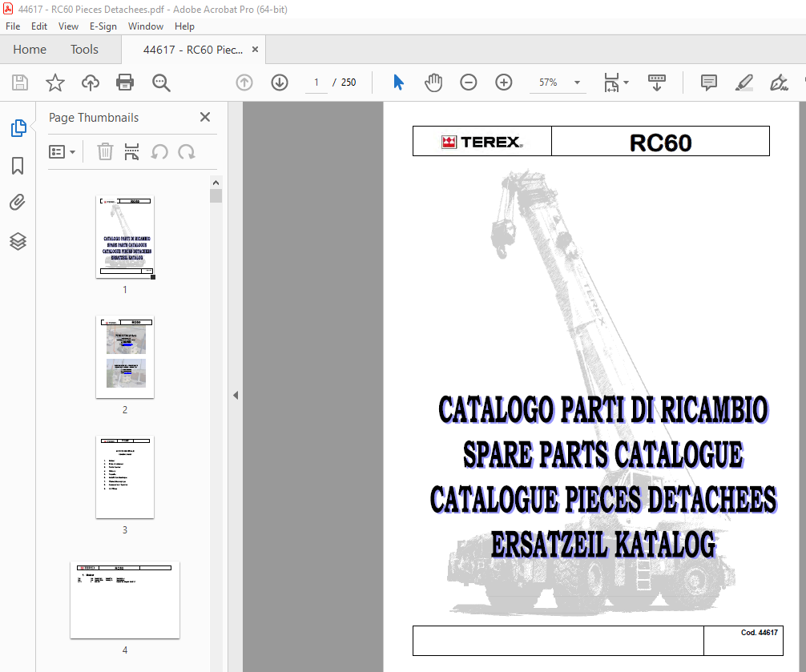Select page 4 thumbnail
This screenshot has width=806, height=672.
(x=125, y=600)
